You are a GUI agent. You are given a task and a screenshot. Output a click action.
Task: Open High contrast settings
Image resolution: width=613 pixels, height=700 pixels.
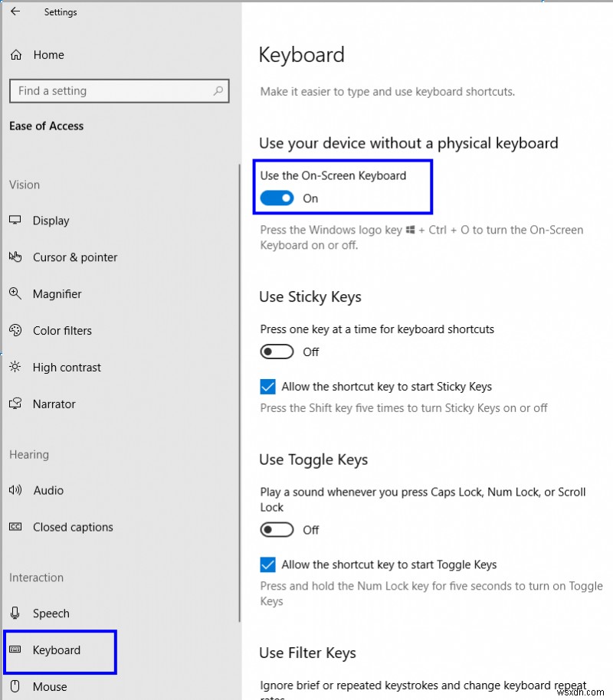[15, 367]
